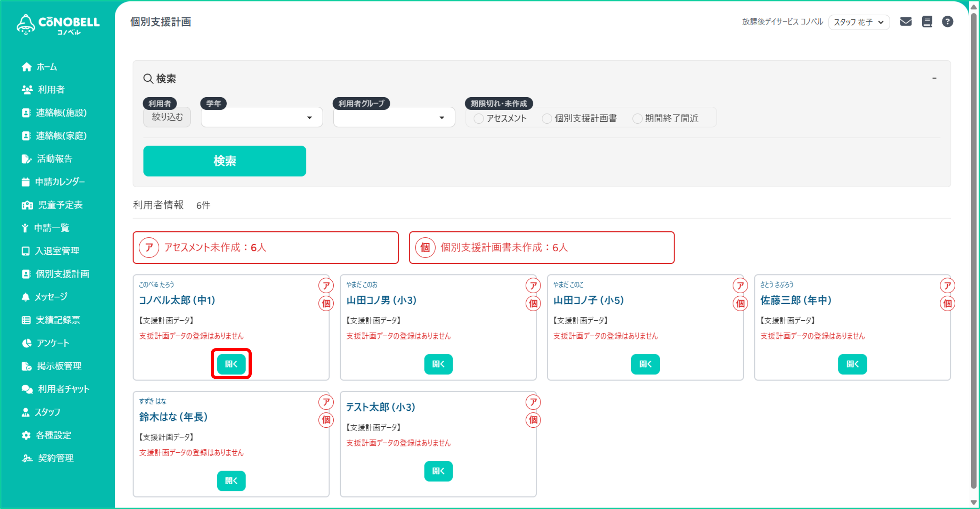Open 申請カレンダー in sidebar

point(53,182)
